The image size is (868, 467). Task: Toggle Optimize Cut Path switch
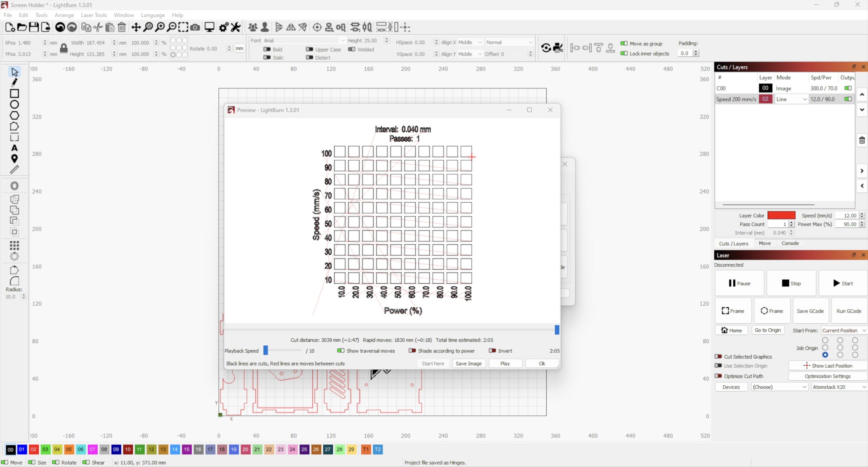click(x=718, y=376)
